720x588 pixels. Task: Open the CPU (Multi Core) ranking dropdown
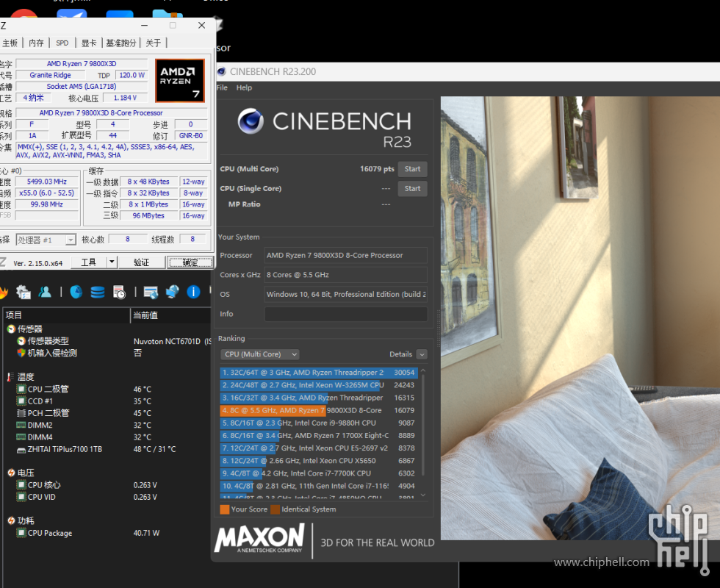click(x=260, y=354)
